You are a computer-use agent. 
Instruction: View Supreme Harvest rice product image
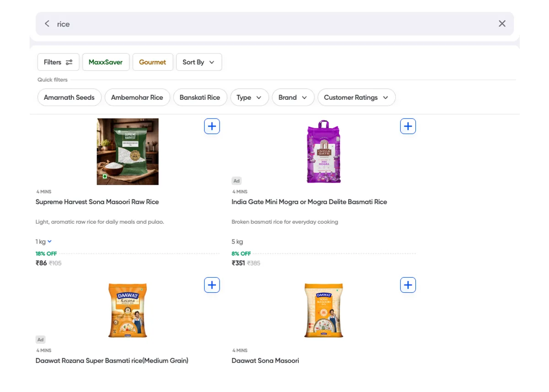tap(128, 151)
